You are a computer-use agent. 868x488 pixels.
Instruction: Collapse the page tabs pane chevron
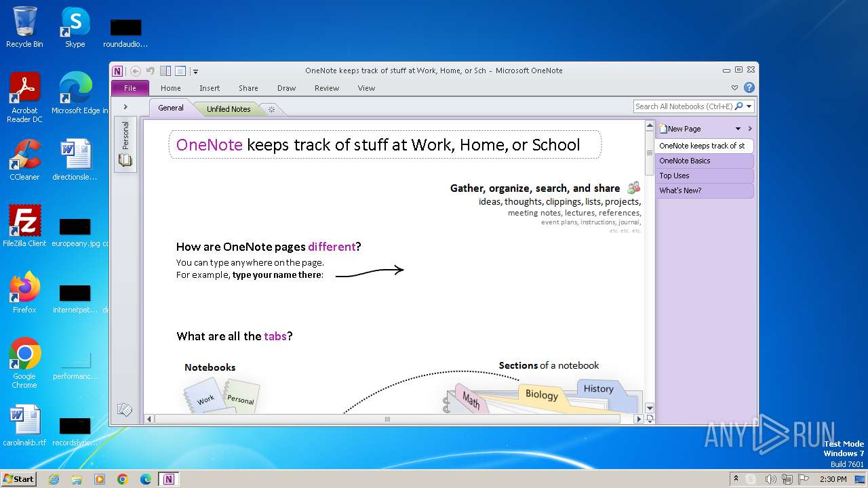[x=750, y=129]
